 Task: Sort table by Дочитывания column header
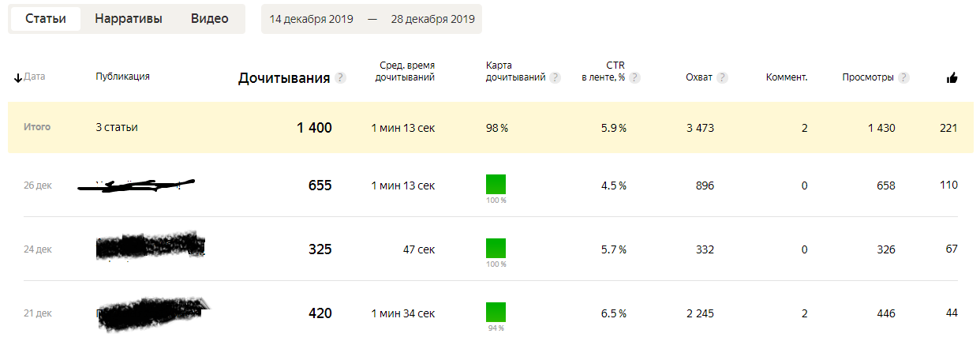(x=284, y=77)
